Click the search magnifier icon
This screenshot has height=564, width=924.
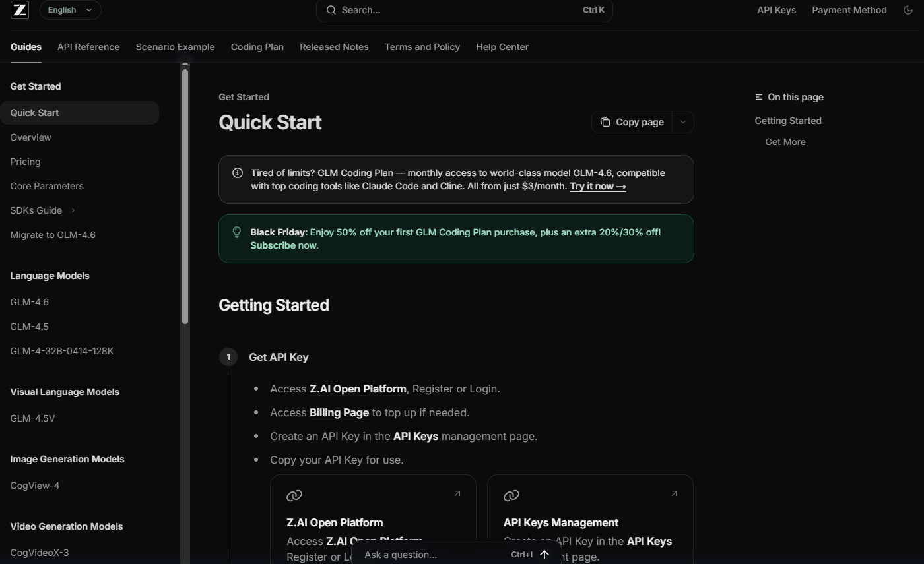click(331, 10)
